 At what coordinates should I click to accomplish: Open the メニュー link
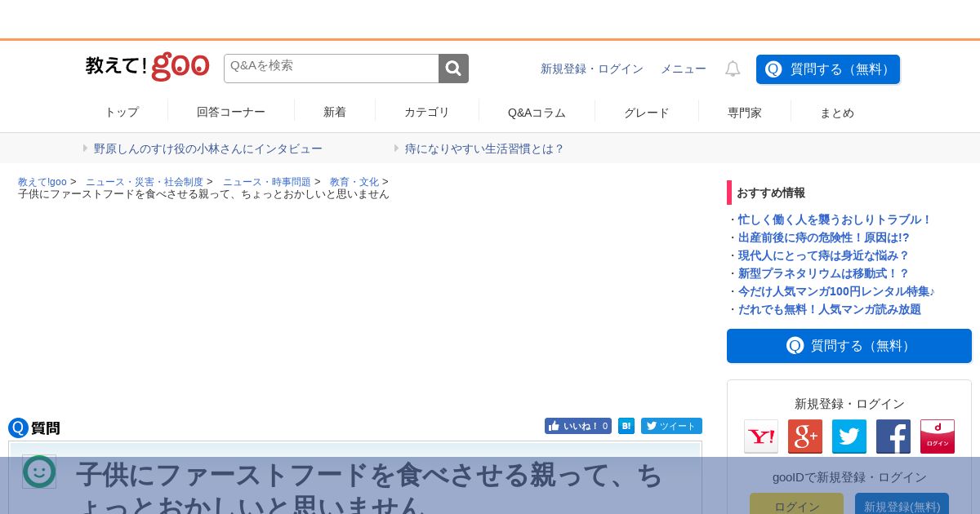[x=684, y=69]
